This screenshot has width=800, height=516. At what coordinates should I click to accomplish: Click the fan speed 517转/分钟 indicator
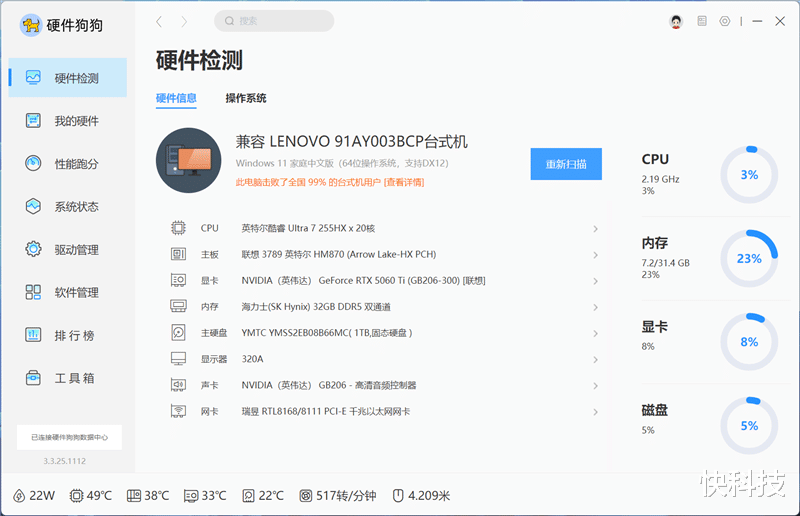pyautogui.click(x=337, y=496)
